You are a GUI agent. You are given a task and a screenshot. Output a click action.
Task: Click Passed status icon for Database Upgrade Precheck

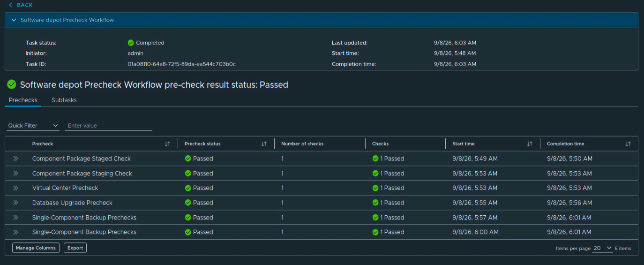(188, 203)
